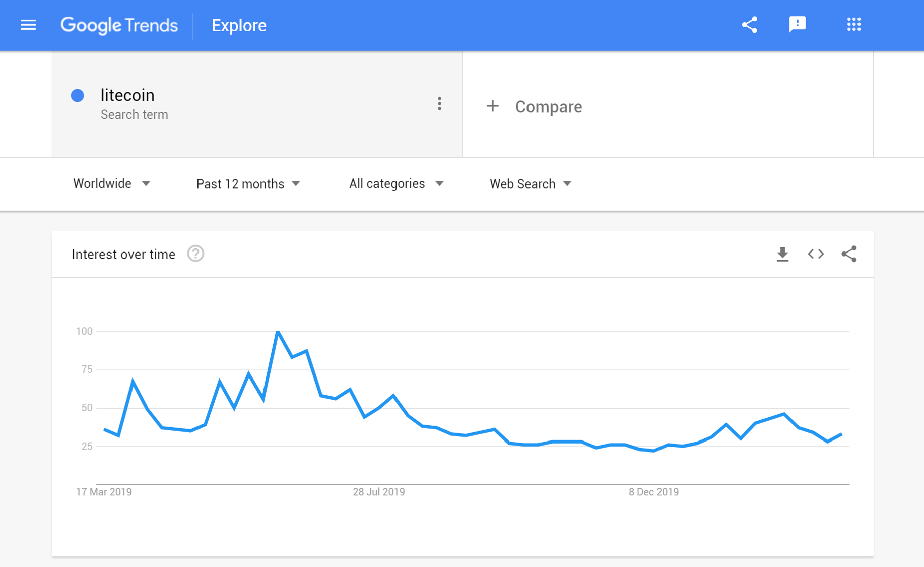Click the litecoin blue color dot
924x567 pixels.
click(x=77, y=95)
